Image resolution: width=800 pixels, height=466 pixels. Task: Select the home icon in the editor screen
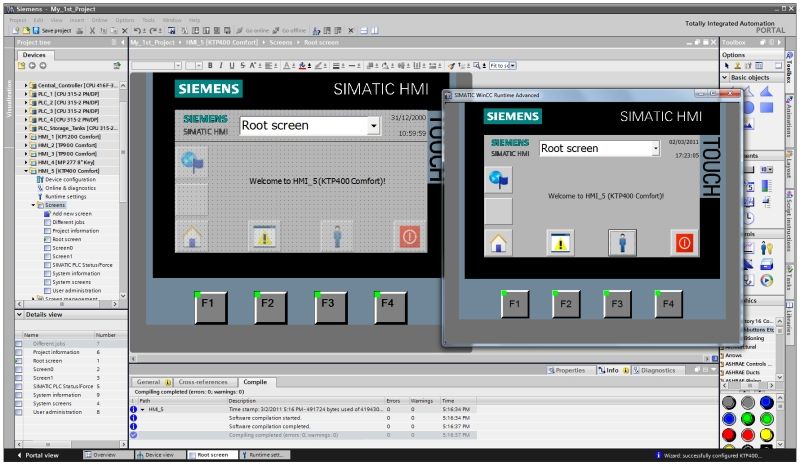click(192, 237)
